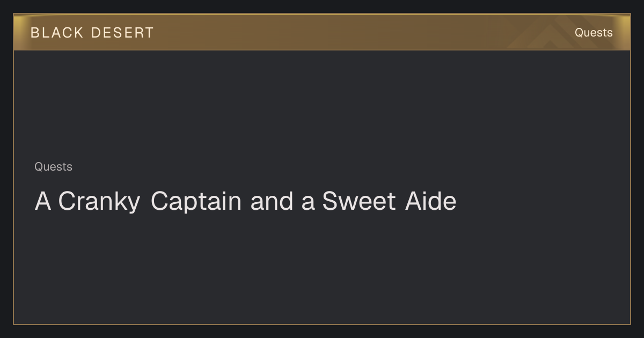
Task: Click the word Captain in the heading
Action: click(x=196, y=202)
